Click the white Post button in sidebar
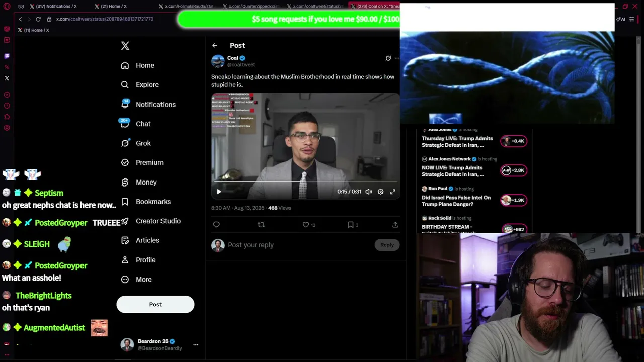The width and height of the screenshot is (644, 362). [155, 304]
